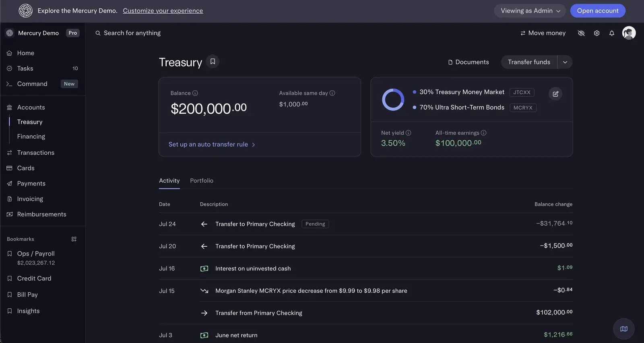Open Reimbursements in sidebar
The image size is (644, 343).
point(42,214)
